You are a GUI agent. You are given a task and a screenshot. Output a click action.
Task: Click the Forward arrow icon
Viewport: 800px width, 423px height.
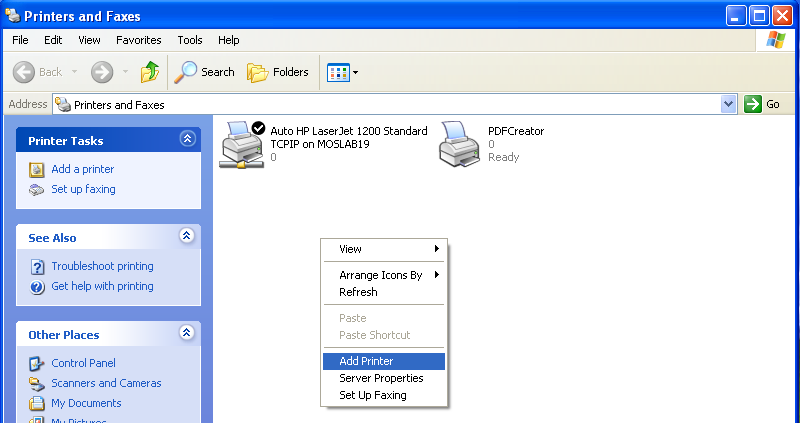click(102, 72)
